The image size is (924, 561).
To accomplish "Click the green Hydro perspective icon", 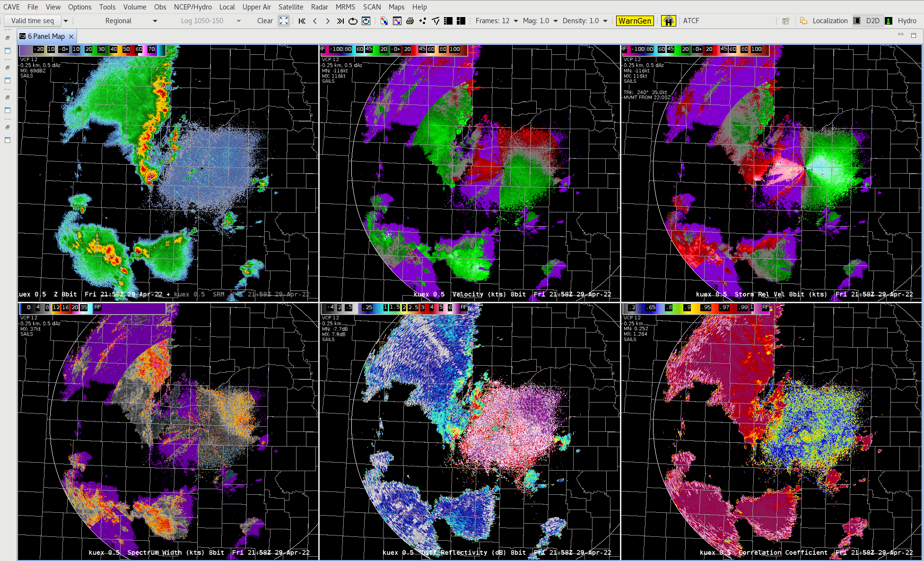I will [x=889, y=21].
